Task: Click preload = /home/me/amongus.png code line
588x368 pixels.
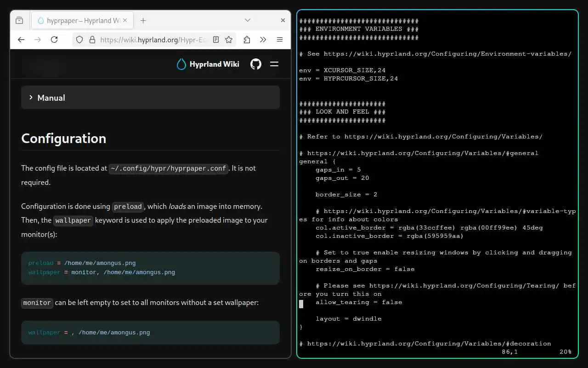Action: click(x=82, y=263)
